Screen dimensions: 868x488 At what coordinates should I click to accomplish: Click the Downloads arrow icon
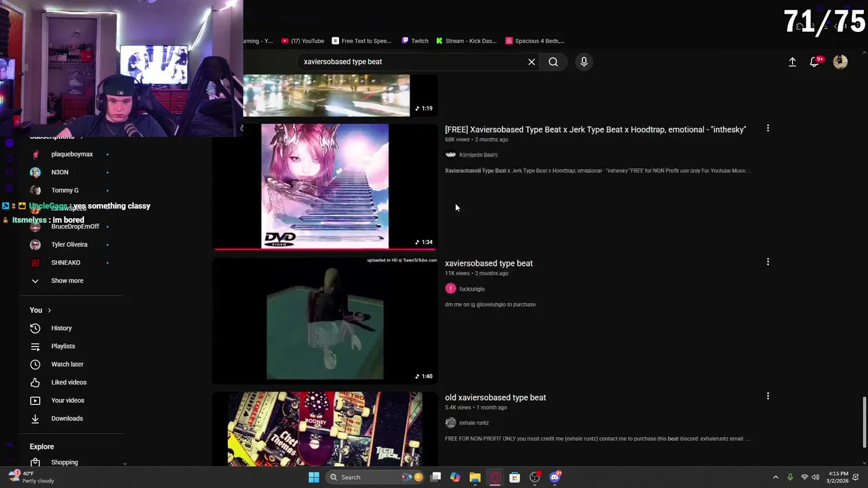point(35,418)
